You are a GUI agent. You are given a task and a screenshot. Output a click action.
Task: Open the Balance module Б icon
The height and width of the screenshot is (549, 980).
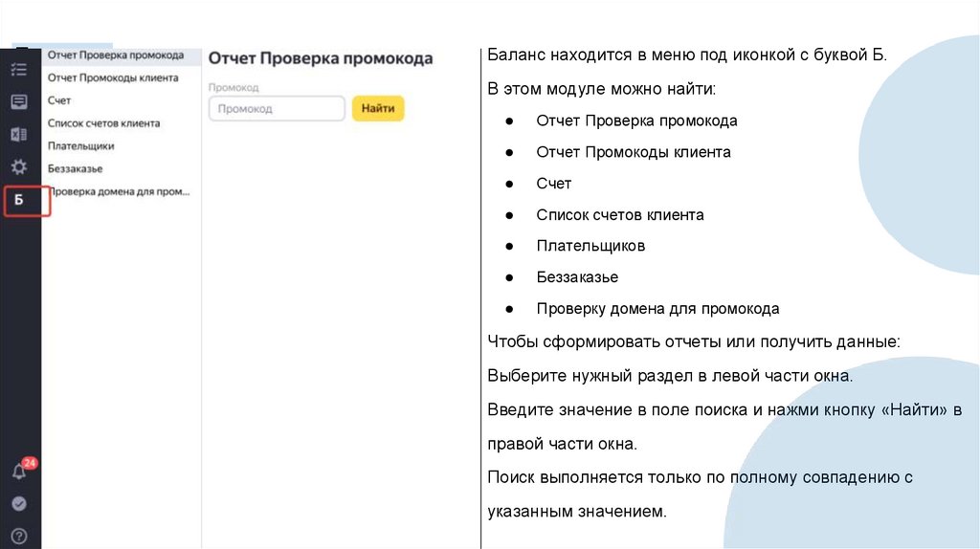19,200
